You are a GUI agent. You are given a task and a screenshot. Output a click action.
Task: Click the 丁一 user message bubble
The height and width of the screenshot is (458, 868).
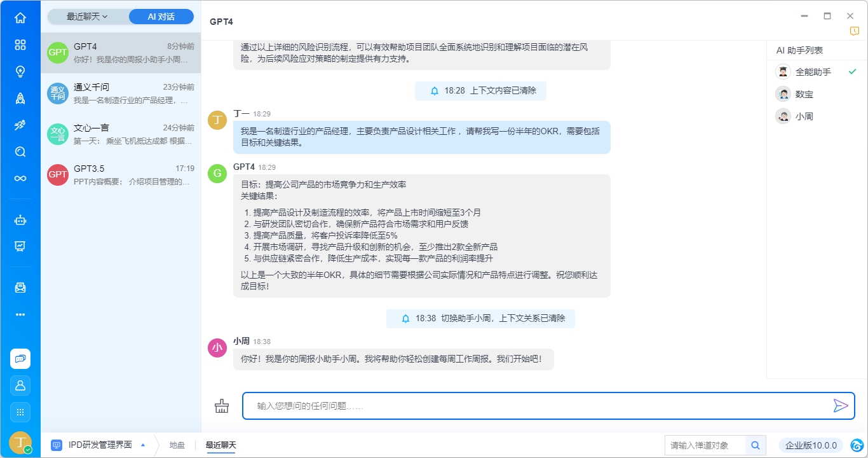(422, 137)
